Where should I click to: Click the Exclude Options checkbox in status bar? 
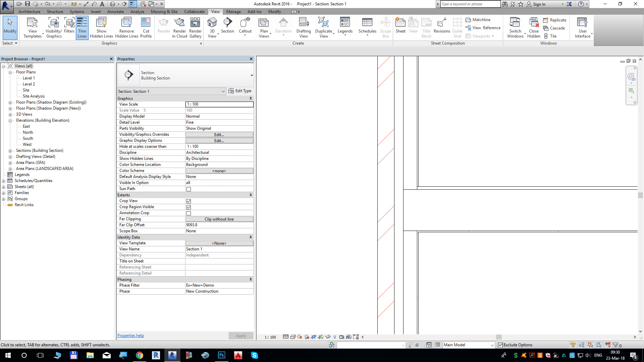[500, 345]
